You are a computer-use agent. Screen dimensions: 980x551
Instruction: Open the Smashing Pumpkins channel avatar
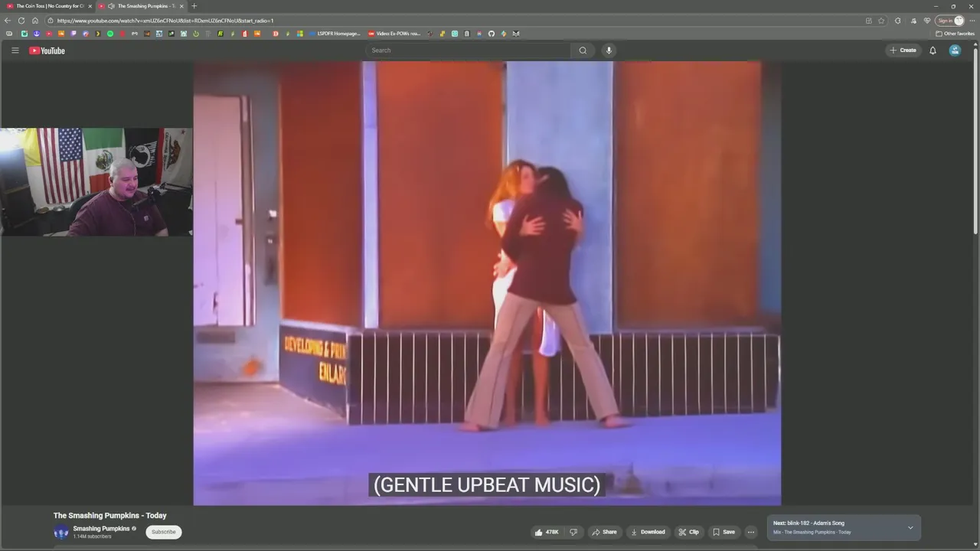pyautogui.click(x=61, y=533)
